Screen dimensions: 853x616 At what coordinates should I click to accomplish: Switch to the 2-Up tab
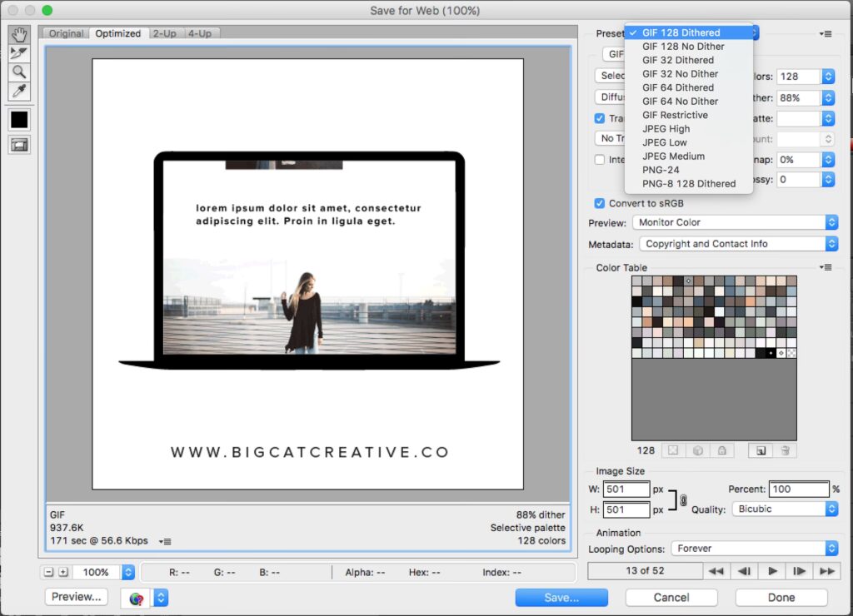coord(163,33)
